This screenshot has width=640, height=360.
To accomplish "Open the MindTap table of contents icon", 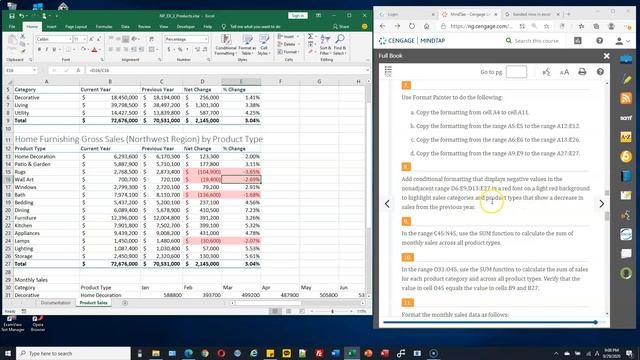I will [x=388, y=71].
